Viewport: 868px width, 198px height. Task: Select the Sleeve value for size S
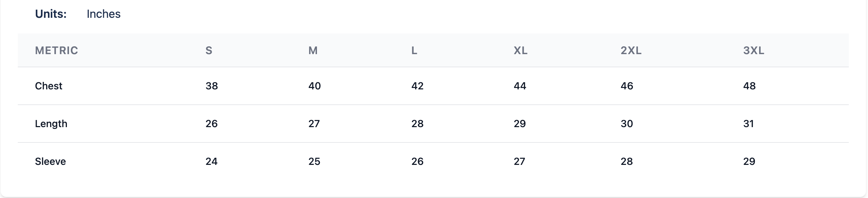(x=211, y=162)
